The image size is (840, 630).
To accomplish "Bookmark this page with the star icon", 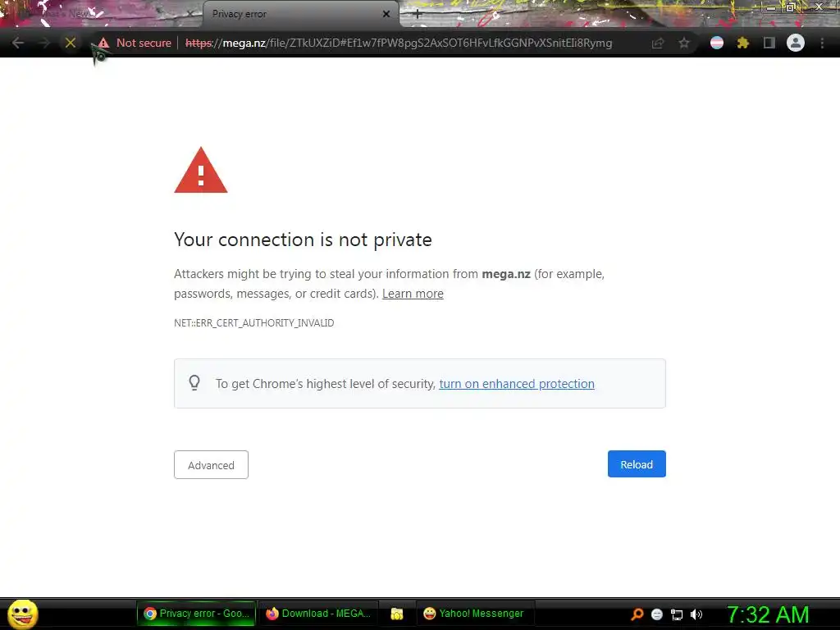I will click(684, 43).
